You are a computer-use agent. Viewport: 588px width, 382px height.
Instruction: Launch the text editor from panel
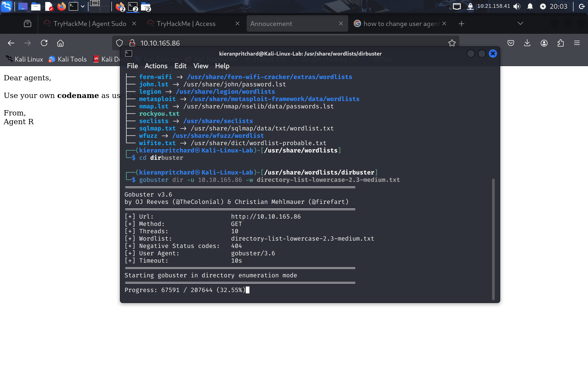(x=49, y=6)
